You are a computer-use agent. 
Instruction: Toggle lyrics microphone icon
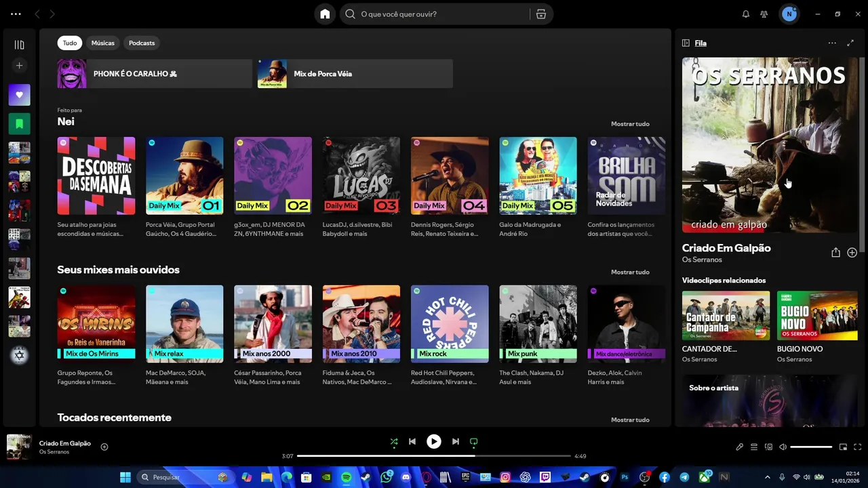[x=740, y=447]
